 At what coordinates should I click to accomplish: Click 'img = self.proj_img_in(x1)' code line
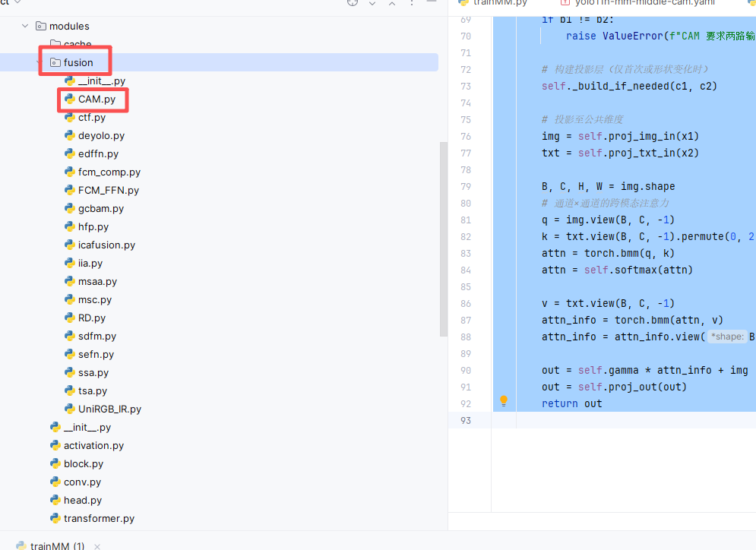pyautogui.click(x=620, y=136)
